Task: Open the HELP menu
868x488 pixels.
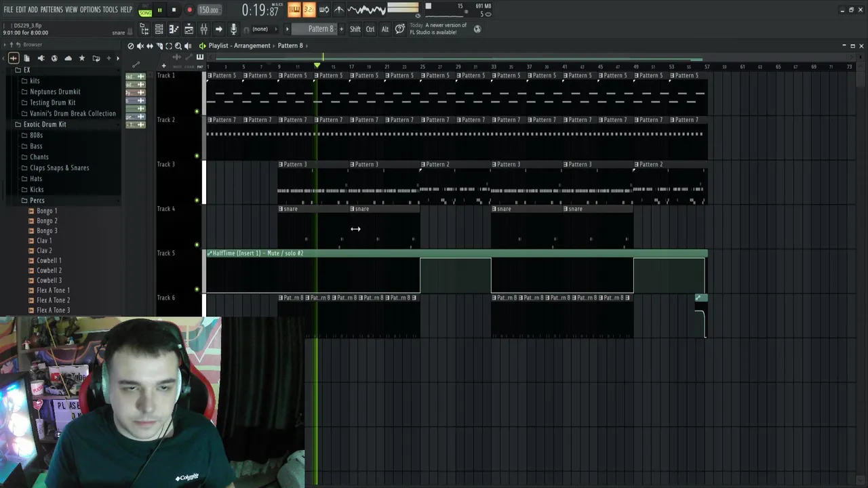Action: click(x=127, y=9)
